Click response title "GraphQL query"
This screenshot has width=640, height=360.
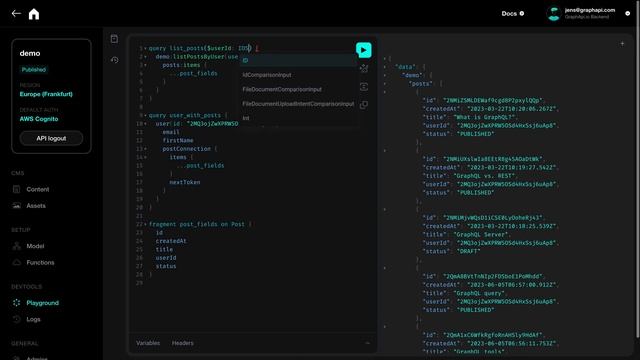480,293
